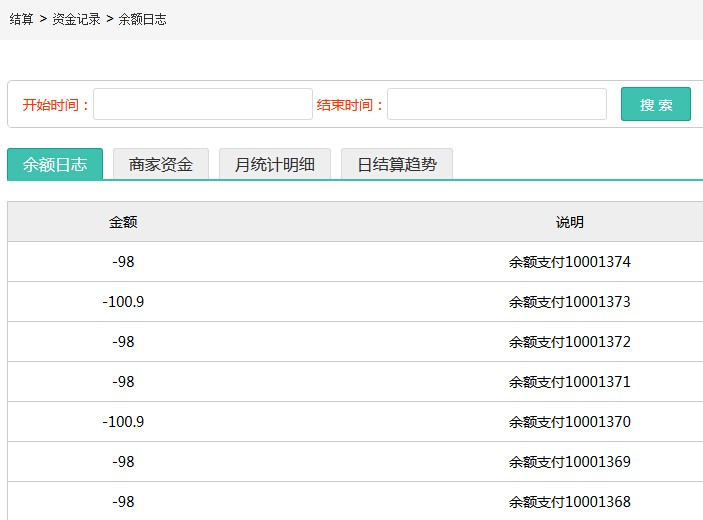
Task: Click the 金额 column header
Action: pos(123,222)
